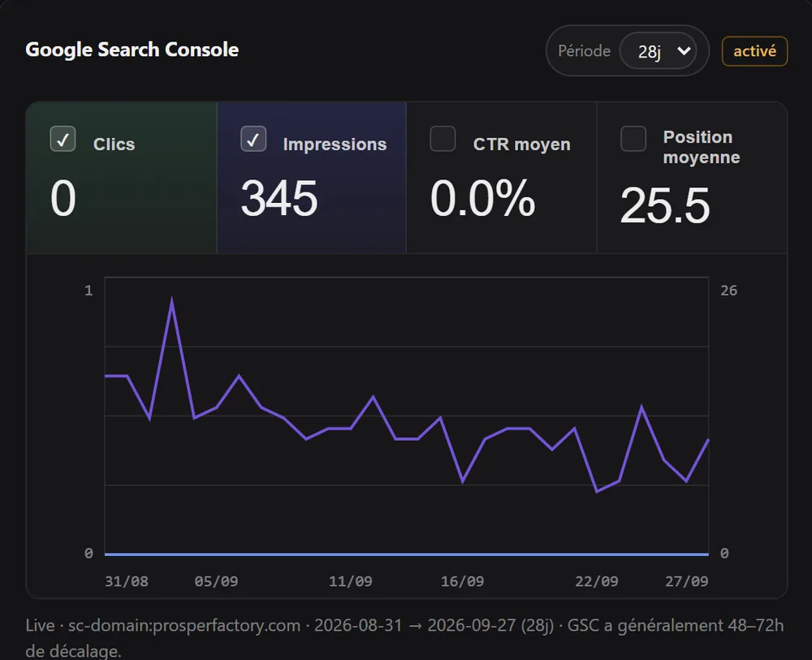Click the 16/09 date axis label

click(x=463, y=581)
